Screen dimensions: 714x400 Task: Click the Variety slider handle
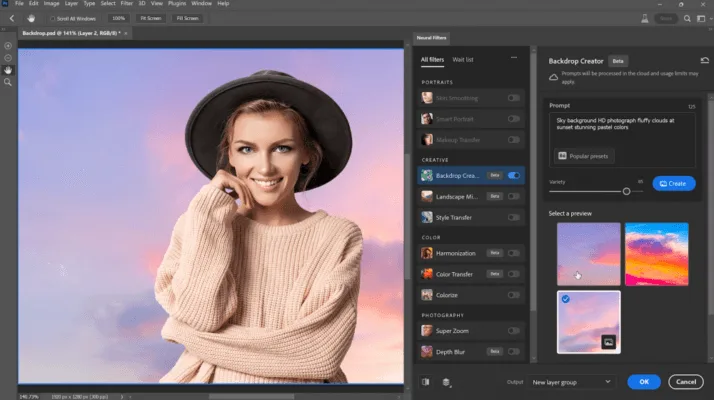point(626,191)
